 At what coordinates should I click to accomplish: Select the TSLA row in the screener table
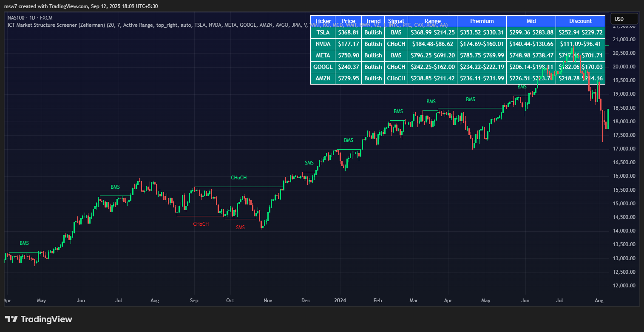(x=323, y=32)
